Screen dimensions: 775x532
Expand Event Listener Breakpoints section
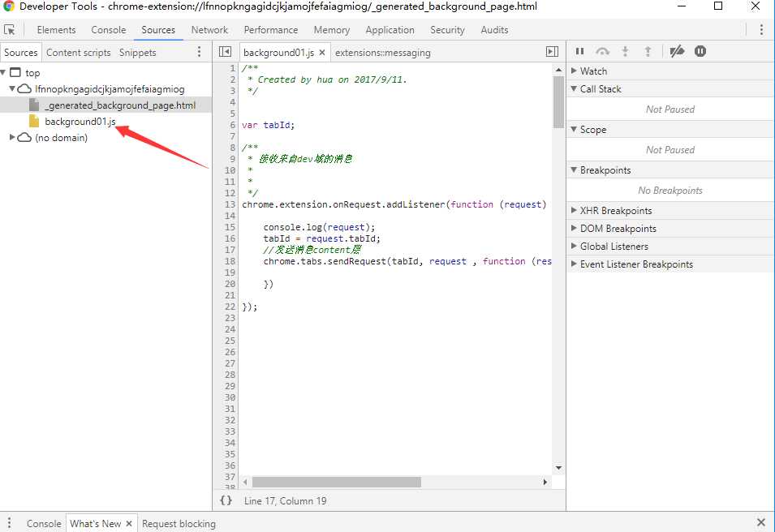[x=574, y=264]
